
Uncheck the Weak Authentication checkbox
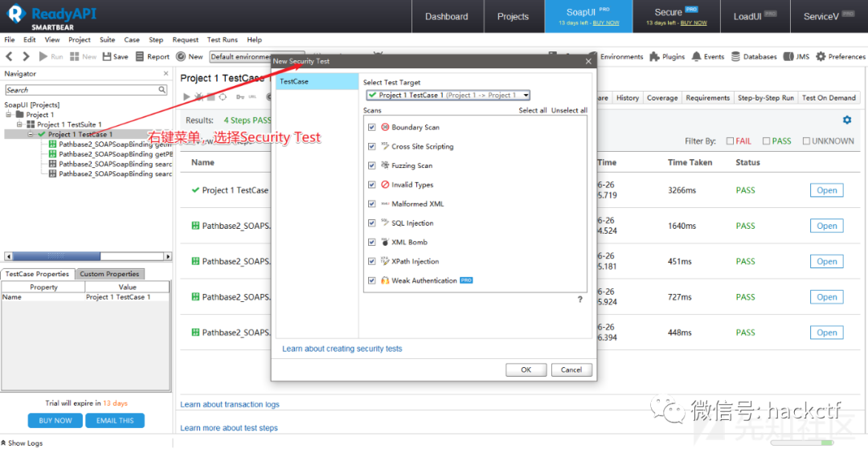point(372,280)
